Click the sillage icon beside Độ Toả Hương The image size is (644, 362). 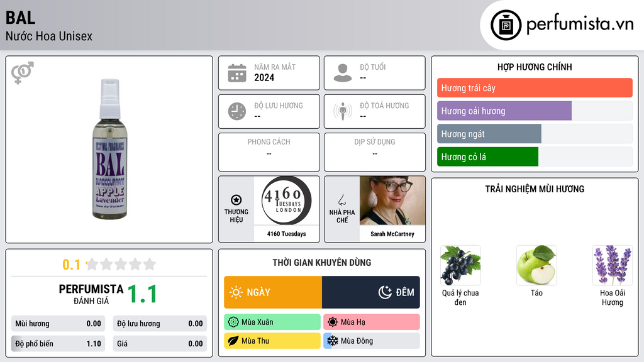pos(343,111)
